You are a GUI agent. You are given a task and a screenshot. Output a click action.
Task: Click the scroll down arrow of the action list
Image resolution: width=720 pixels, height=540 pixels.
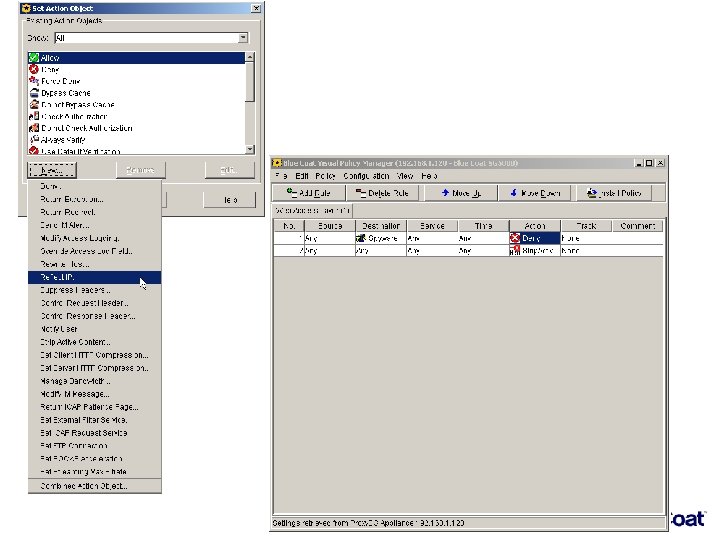250,149
